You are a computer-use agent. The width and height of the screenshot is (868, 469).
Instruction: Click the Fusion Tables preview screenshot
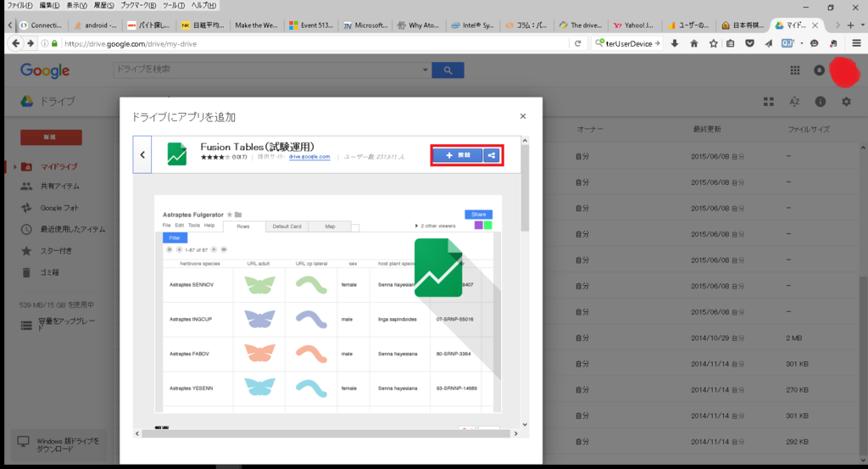tap(328, 304)
